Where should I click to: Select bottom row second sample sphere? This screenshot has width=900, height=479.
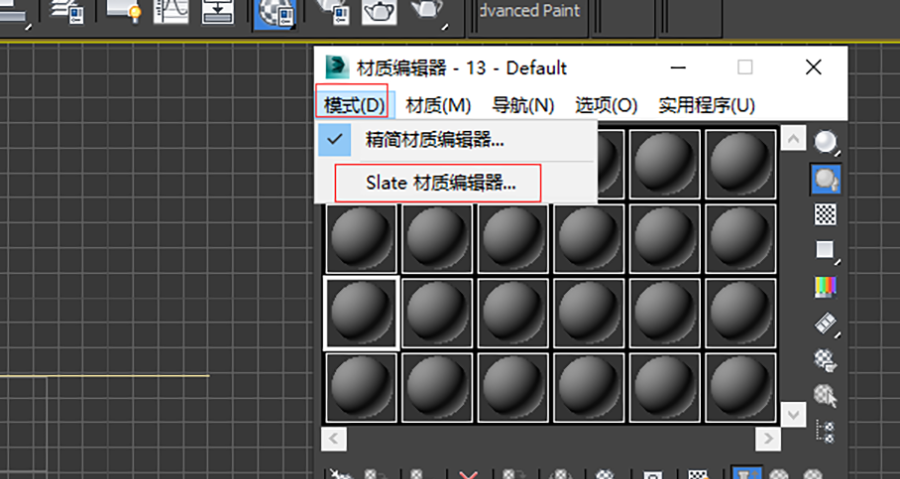point(437,388)
